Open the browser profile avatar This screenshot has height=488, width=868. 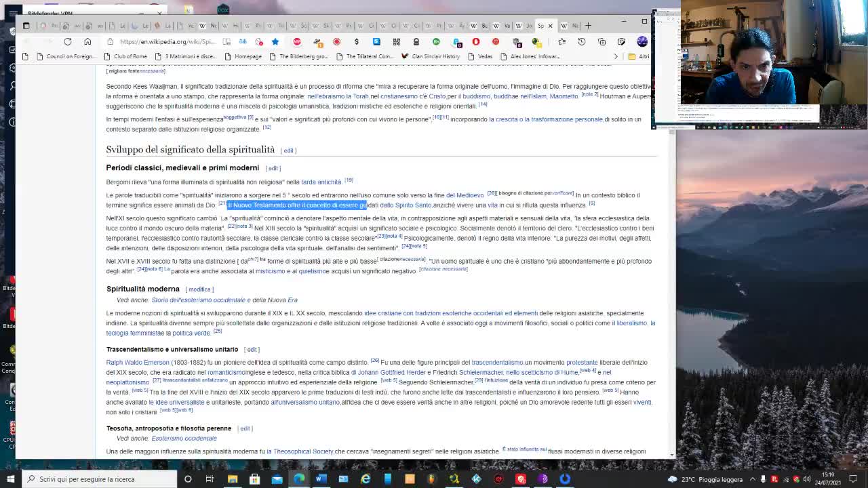(642, 41)
